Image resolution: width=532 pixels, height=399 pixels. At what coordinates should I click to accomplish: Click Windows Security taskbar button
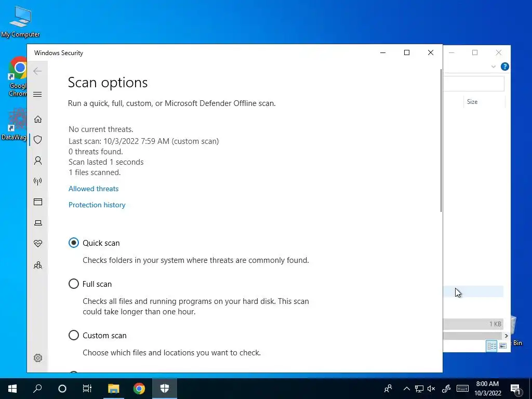165,389
